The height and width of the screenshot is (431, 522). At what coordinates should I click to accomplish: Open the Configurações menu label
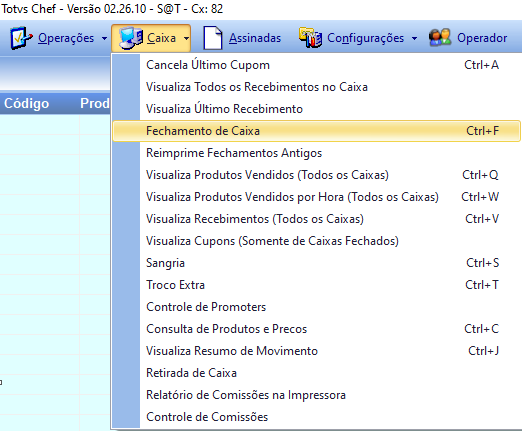365,38
